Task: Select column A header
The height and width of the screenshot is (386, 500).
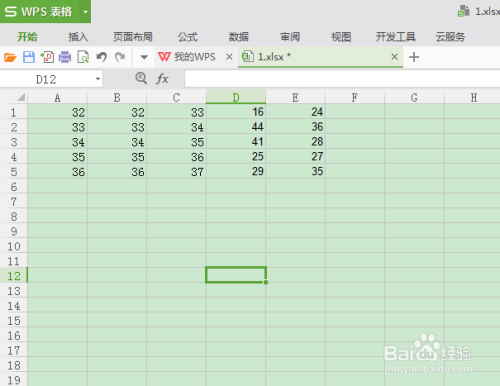Action: (x=57, y=97)
